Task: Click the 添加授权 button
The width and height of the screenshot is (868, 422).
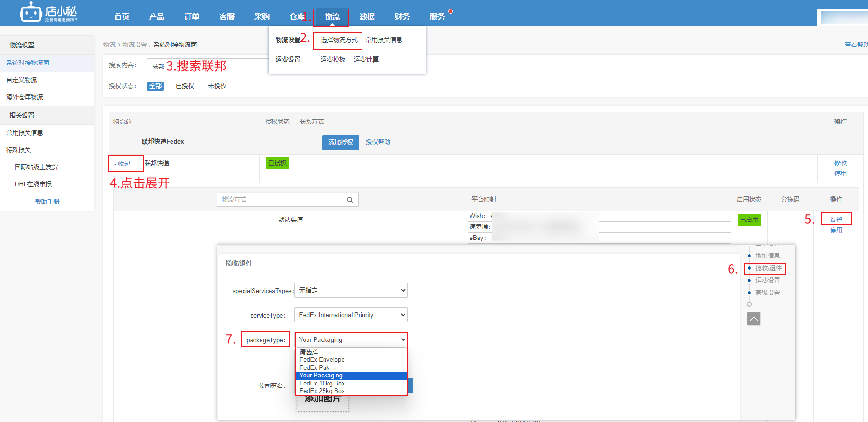Action: point(341,142)
